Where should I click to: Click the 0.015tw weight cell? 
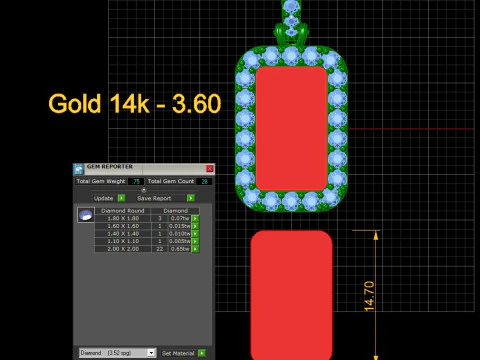(x=180, y=226)
